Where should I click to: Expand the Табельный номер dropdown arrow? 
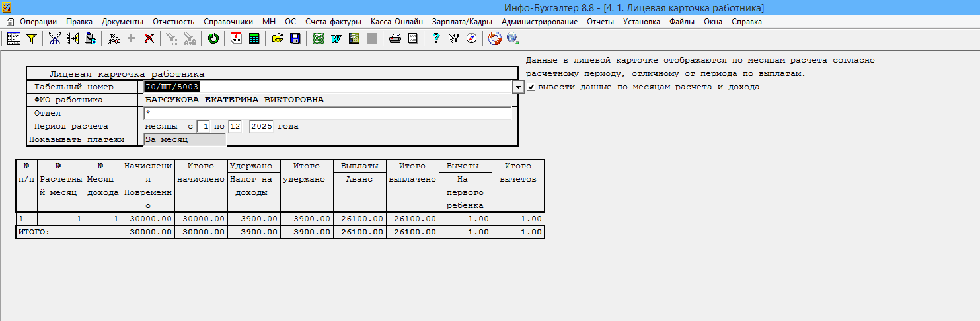point(517,87)
